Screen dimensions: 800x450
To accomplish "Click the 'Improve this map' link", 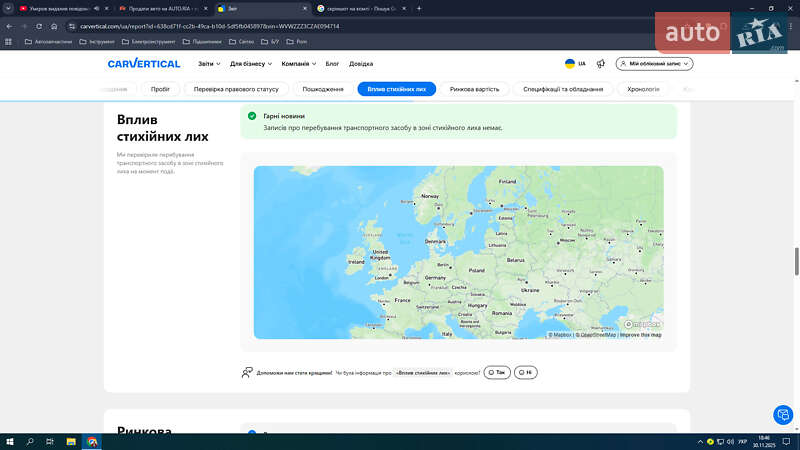I will point(640,335).
